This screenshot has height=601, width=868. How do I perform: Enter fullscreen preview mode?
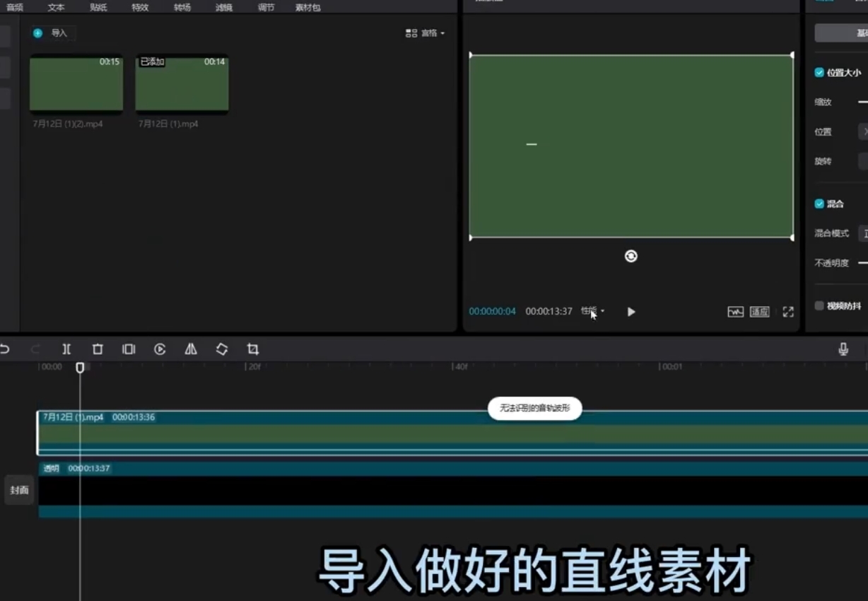click(x=788, y=312)
